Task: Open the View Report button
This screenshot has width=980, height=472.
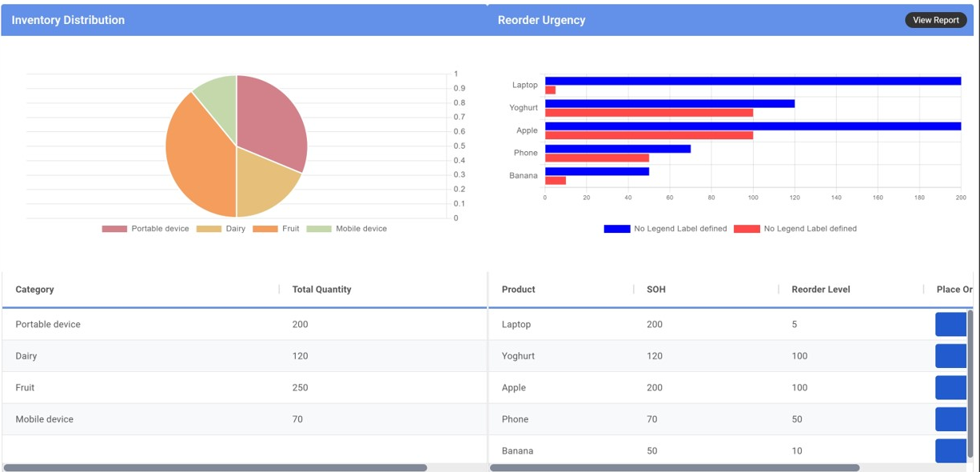Action: point(935,20)
